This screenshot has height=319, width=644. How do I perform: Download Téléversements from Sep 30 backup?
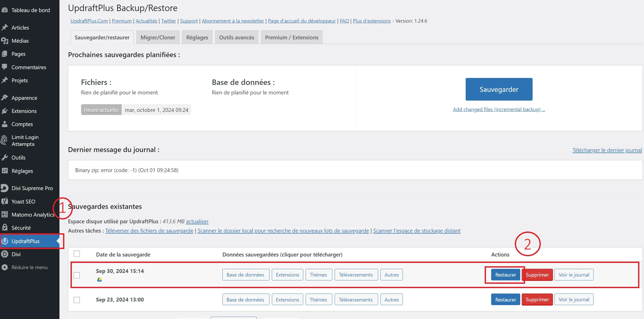click(356, 275)
